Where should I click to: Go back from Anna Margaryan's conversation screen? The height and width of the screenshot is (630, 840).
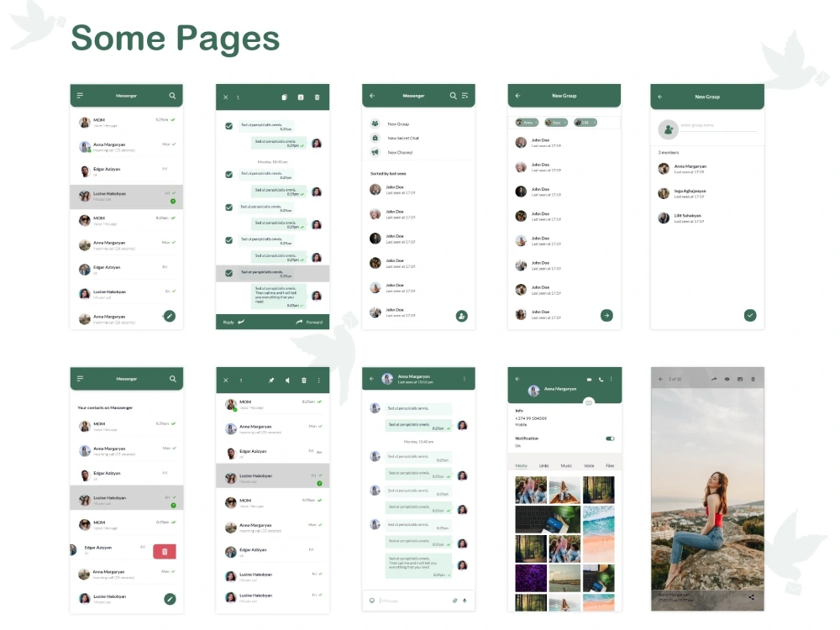[x=372, y=379]
